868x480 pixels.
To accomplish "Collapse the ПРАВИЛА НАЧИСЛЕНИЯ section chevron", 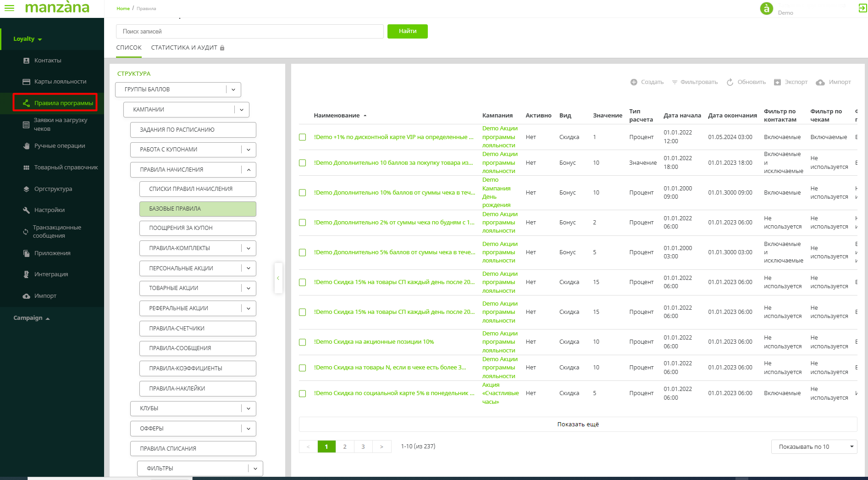I will pos(249,170).
